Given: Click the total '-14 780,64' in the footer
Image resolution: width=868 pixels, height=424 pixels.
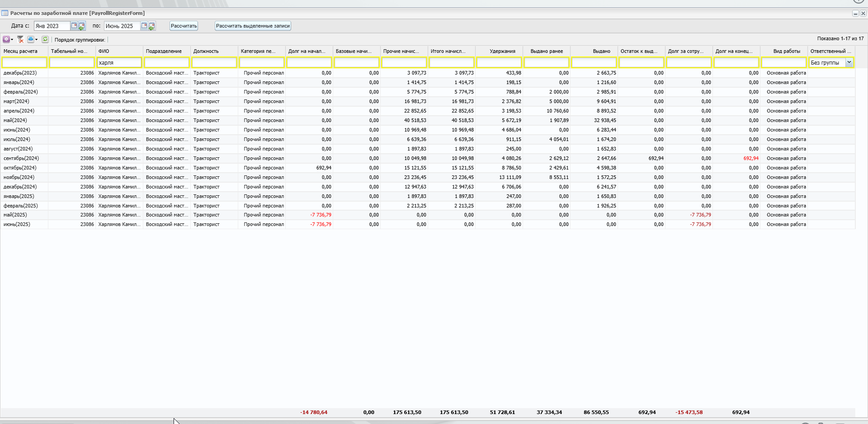Looking at the screenshot, I should pyautogui.click(x=314, y=412).
